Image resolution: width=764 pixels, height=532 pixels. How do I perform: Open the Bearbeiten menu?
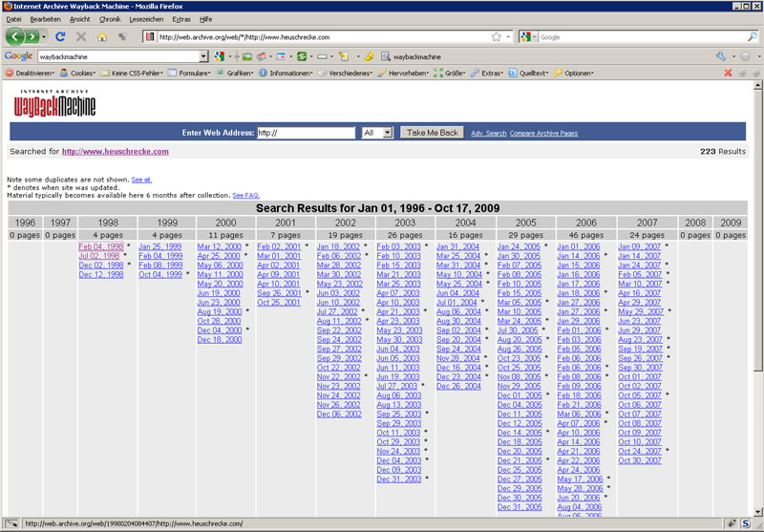click(45, 19)
